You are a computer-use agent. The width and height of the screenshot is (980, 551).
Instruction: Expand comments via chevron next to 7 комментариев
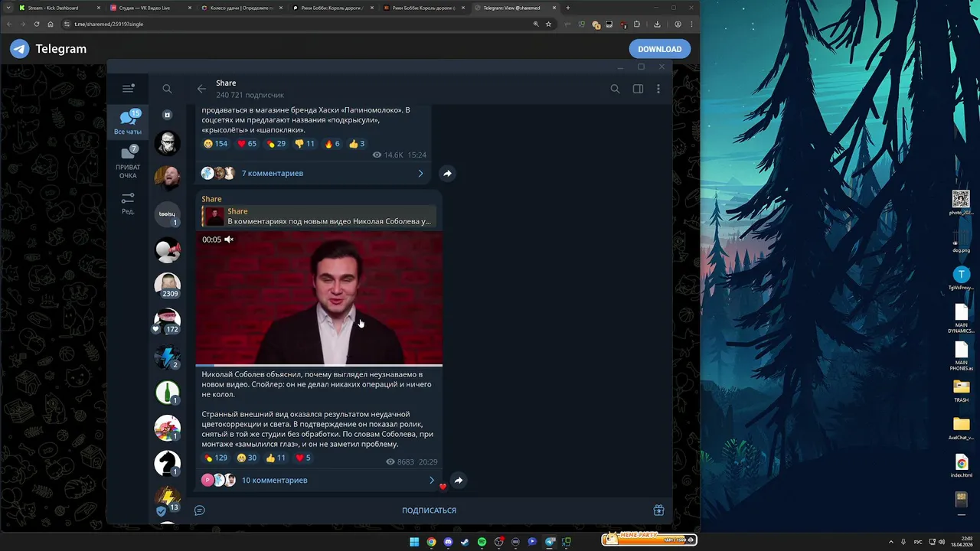[x=420, y=174]
